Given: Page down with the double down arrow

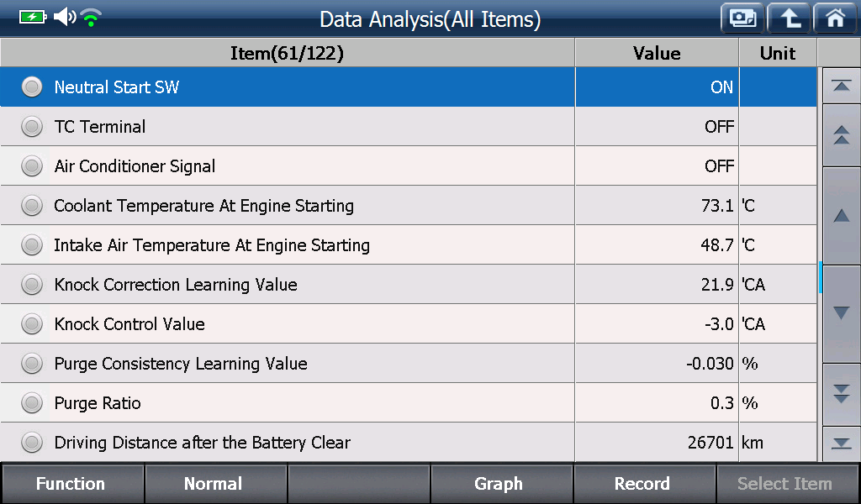Looking at the screenshot, I should coord(841,394).
